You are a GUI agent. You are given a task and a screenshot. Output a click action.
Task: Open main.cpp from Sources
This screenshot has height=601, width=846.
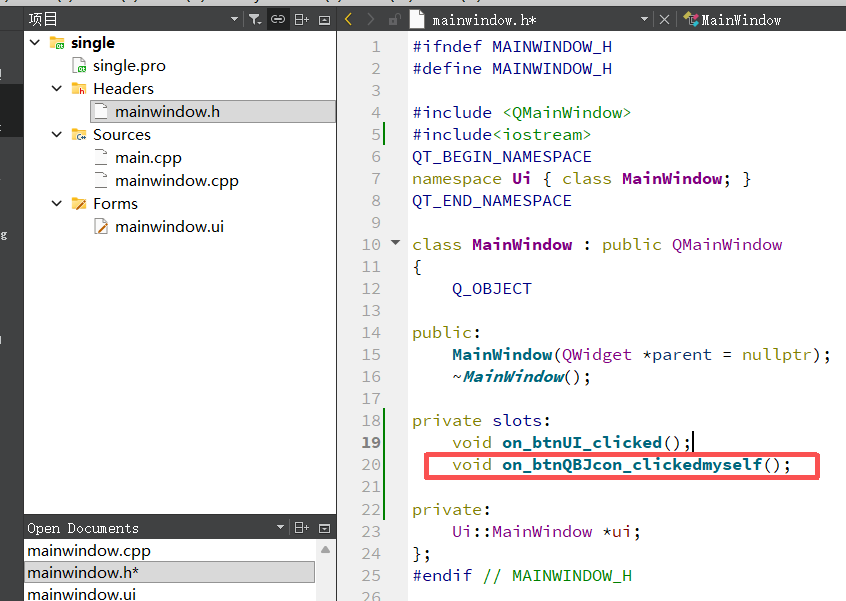(x=148, y=158)
